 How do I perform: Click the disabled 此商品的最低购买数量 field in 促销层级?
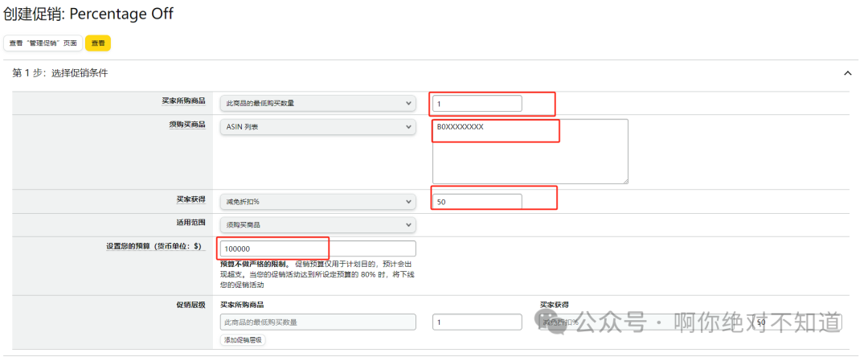coord(317,322)
